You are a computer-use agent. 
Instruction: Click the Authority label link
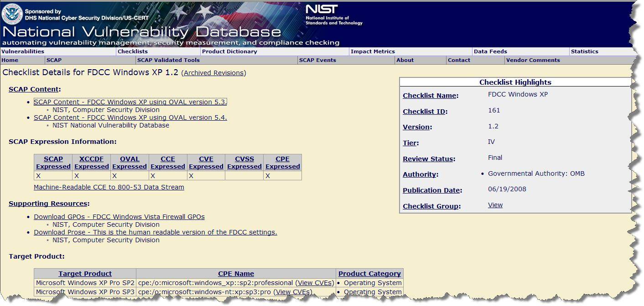pos(419,174)
